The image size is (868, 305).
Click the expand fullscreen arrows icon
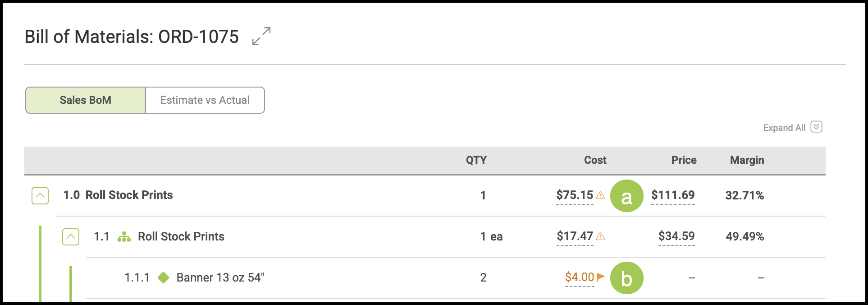[x=261, y=36]
